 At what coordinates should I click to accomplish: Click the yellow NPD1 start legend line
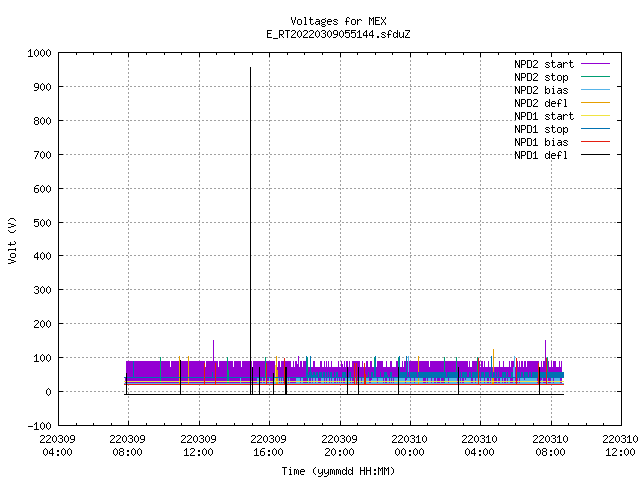pos(596,116)
